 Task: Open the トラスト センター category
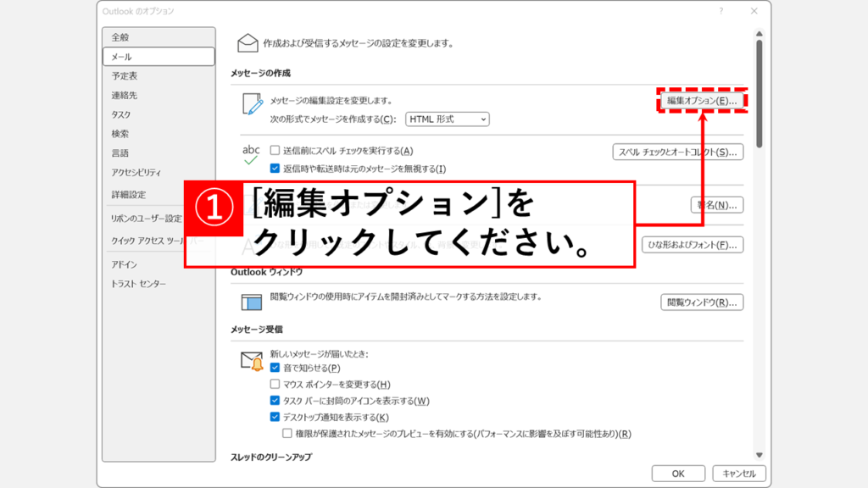pos(159,284)
